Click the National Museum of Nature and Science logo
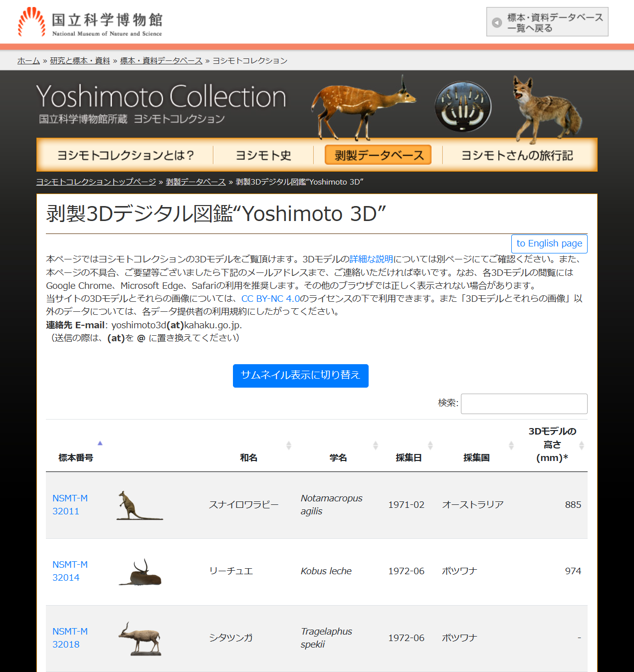This screenshot has width=634, height=672. tap(90, 22)
